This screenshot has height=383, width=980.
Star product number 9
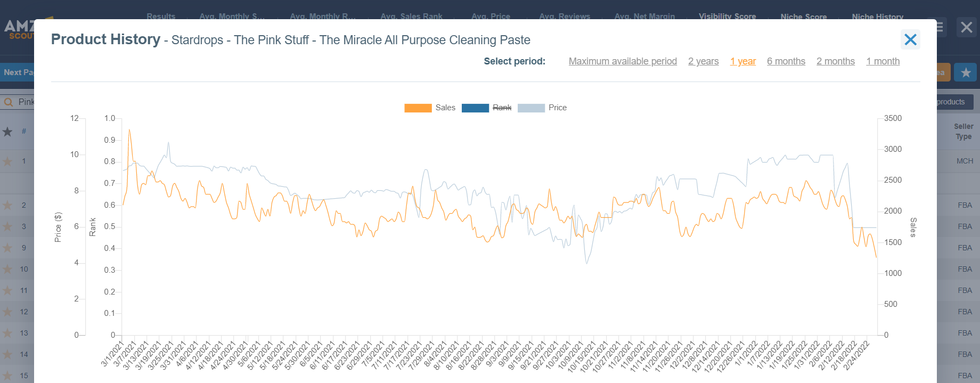coord(7,248)
